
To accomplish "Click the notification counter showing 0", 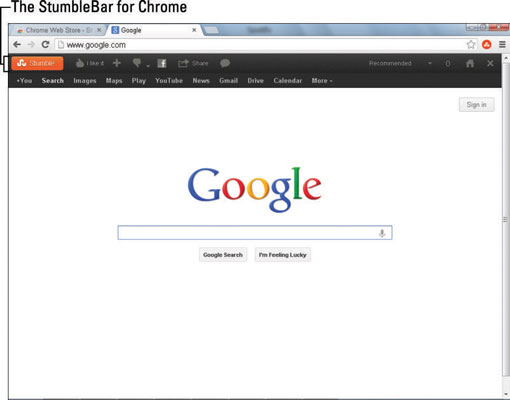I will (x=448, y=63).
